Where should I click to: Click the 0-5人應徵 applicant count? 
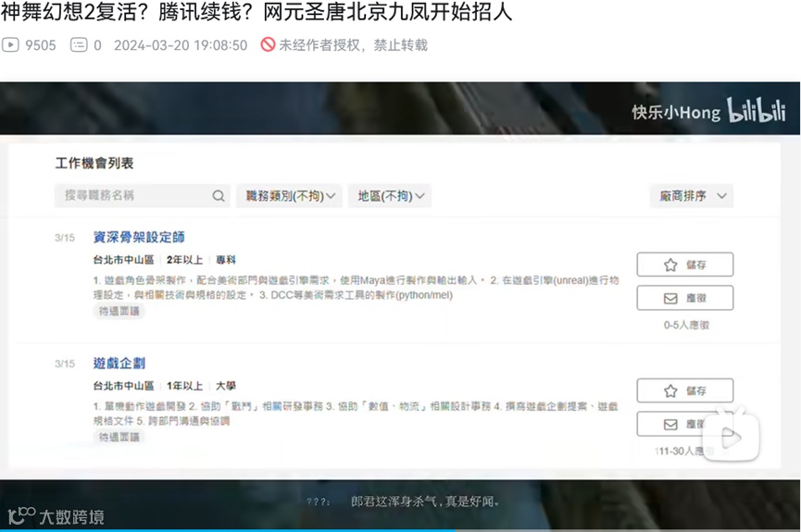click(x=686, y=326)
